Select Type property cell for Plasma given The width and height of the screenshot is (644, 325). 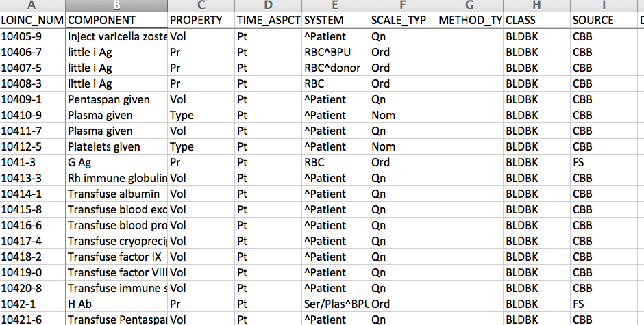(x=201, y=116)
